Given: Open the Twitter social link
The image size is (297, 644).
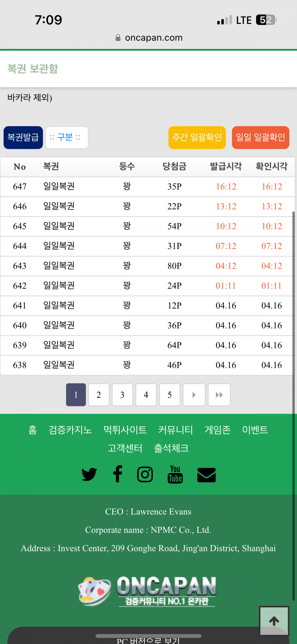Looking at the screenshot, I should [89, 474].
